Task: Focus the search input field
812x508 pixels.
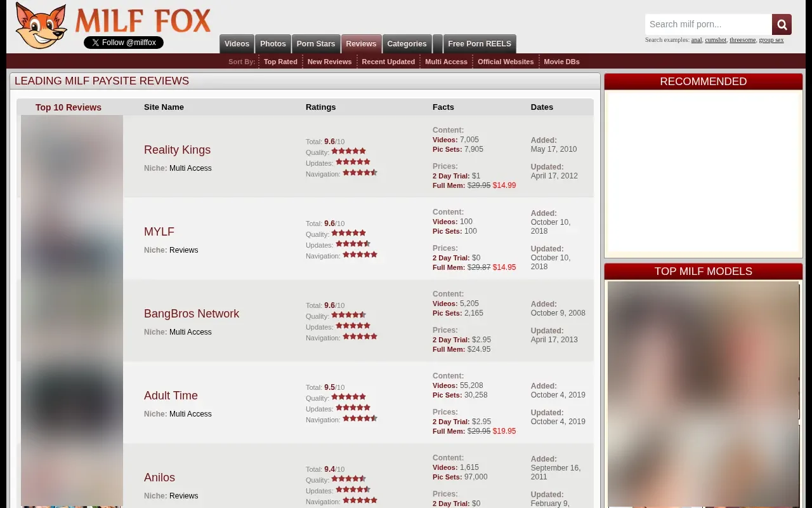Action: tap(708, 25)
